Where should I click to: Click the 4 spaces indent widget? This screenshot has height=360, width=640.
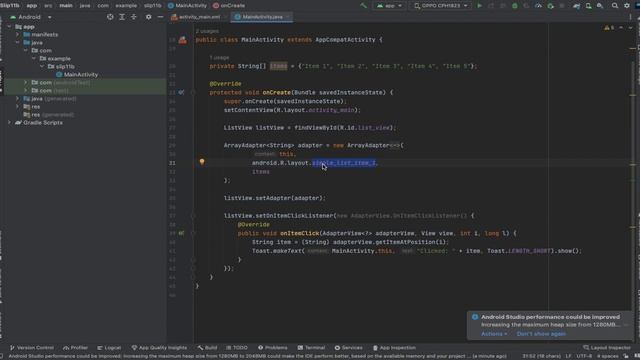608,356
